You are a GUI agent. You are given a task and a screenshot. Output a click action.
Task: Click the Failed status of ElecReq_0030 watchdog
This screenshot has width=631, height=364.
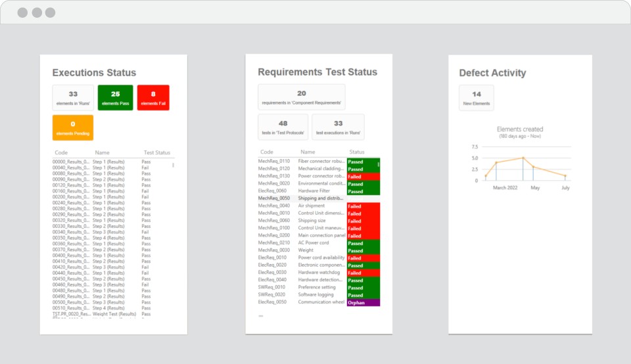(x=363, y=272)
